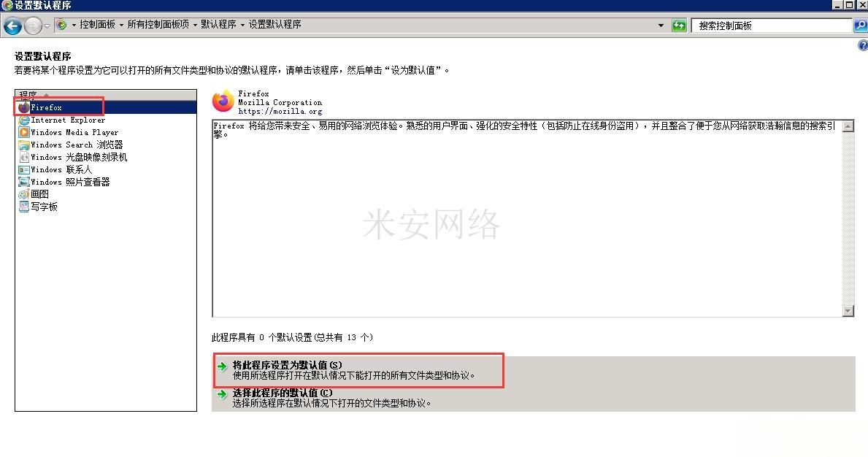Screen dimensions: 868x457
Task: Click 将此程序设置为默认值(S) link
Action: [x=288, y=365]
